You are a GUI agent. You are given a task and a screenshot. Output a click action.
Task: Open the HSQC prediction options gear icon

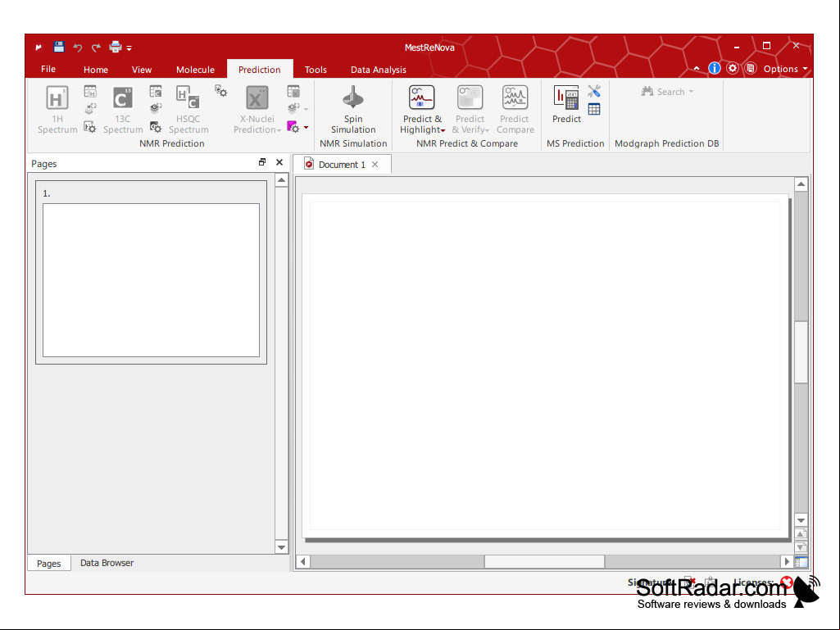(x=220, y=91)
